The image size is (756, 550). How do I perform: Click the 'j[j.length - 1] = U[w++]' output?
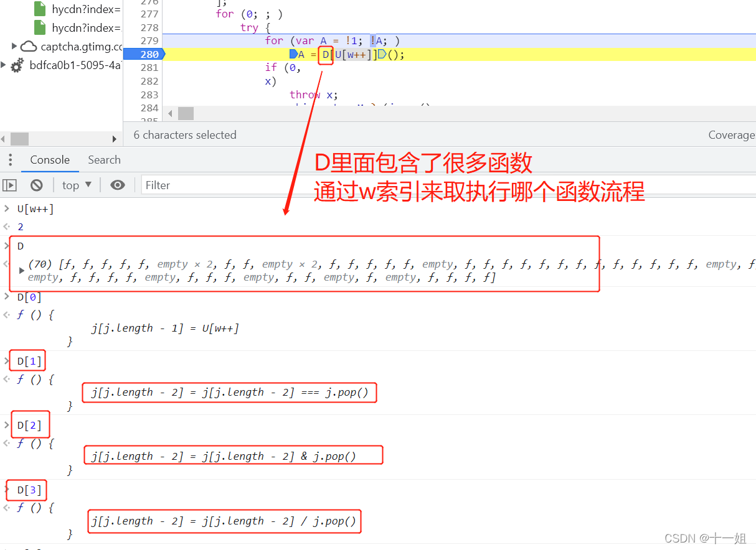[x=165, y=328]
